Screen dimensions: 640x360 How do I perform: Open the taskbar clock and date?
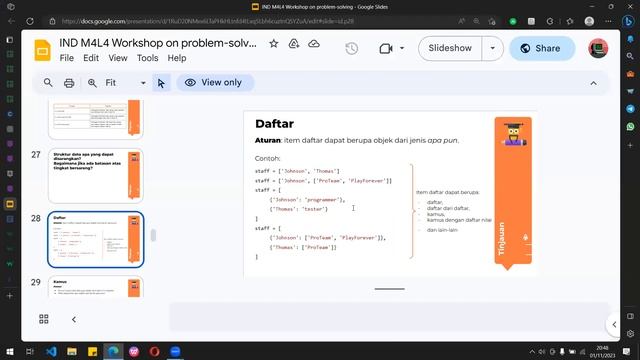(x=602, y=351)
